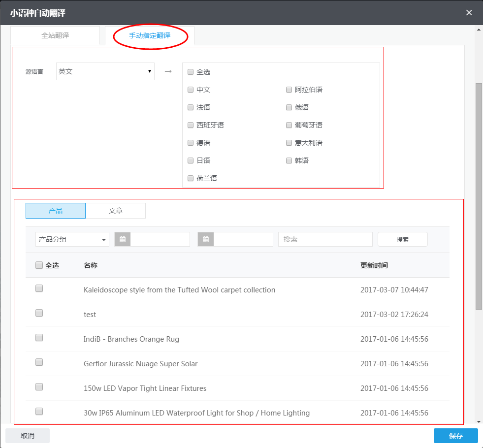
Task: Switch to the 全站翻译 tab
Action: (x=55, y=35)
